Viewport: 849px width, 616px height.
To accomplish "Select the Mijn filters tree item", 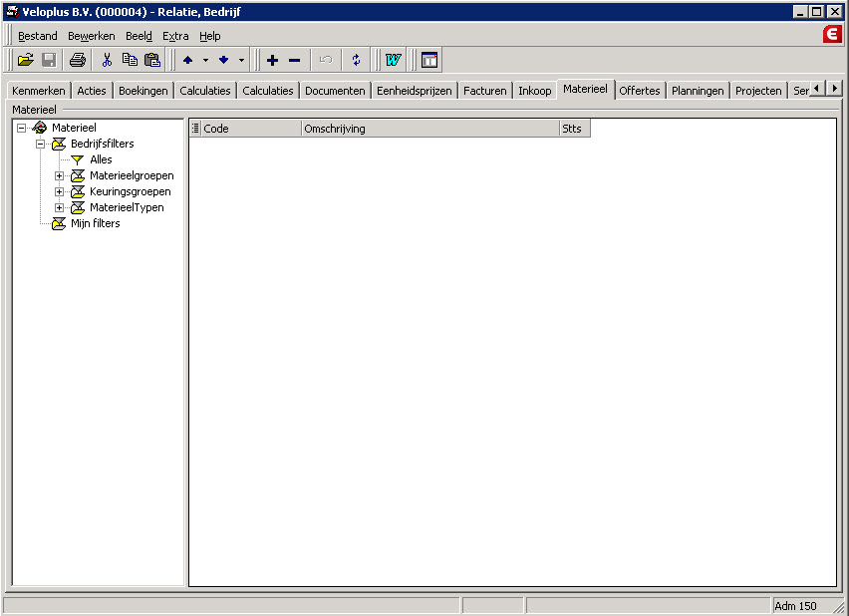I will pyautogui.click(x=96, y=223).
